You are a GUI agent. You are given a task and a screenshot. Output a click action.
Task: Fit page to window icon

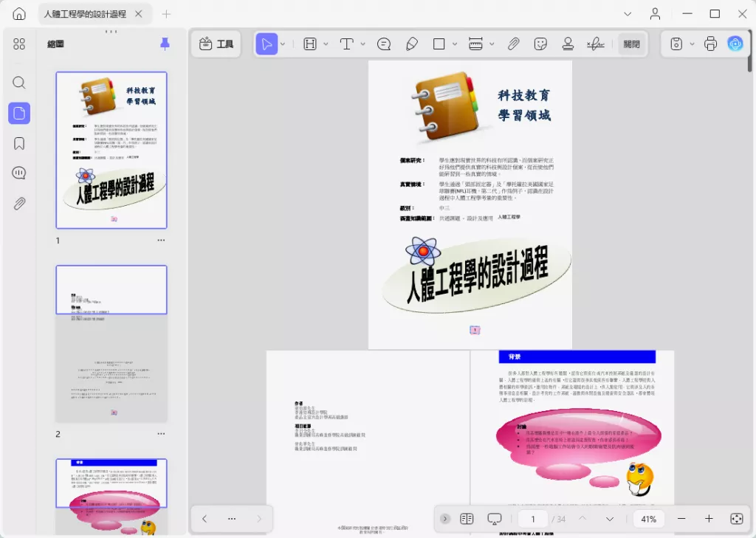click(x=737, y=519)
